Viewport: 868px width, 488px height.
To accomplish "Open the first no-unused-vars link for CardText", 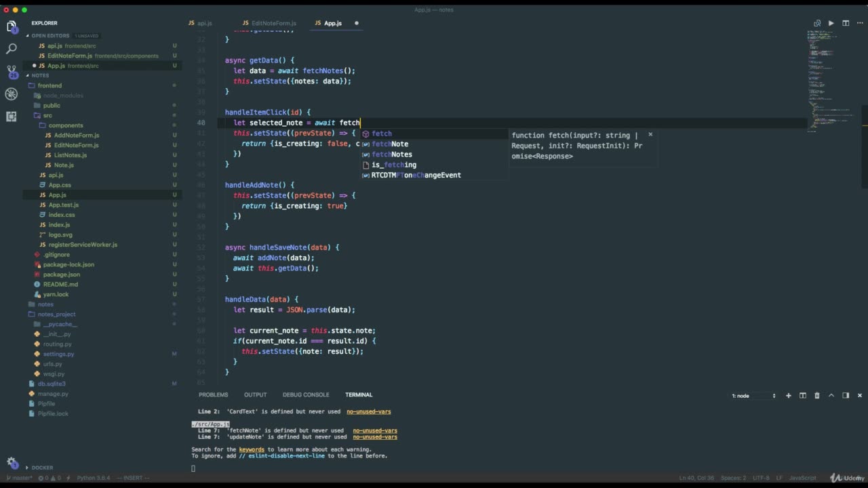I will (x=369, y=411).
